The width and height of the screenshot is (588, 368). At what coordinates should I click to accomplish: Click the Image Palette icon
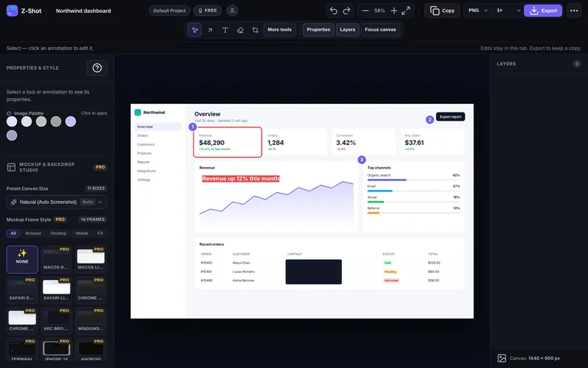(x=9, y=113)
